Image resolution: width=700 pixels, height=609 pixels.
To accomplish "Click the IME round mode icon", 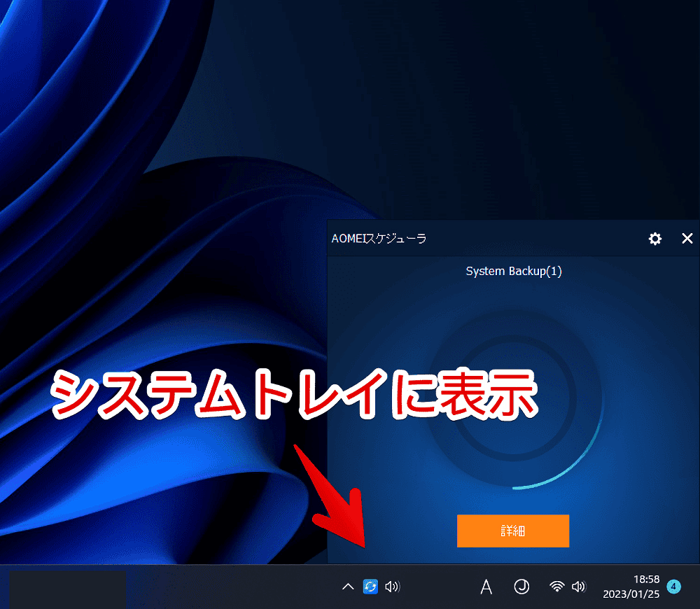I will [x=521, y=586].
